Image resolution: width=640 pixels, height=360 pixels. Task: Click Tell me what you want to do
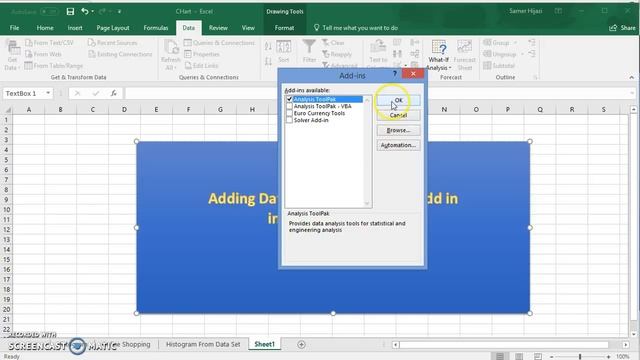[356, 28]
